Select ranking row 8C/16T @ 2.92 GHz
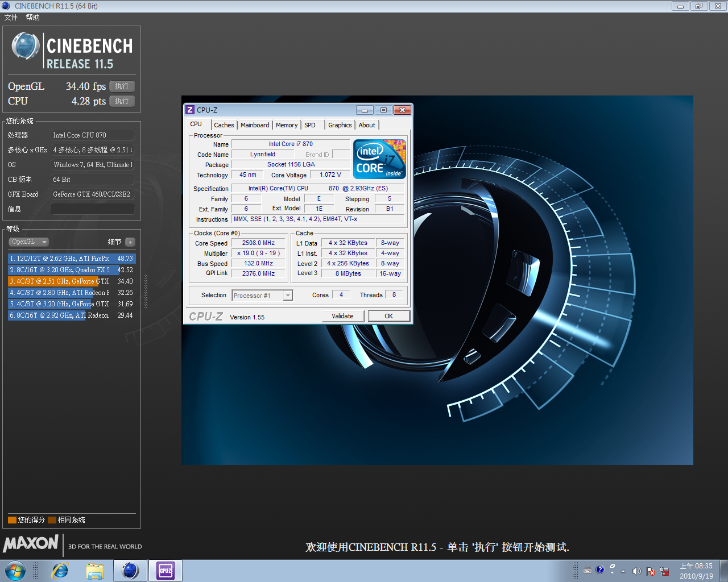Image resolution: width=728 pixels, height=582 pixels. coord(72,315)
